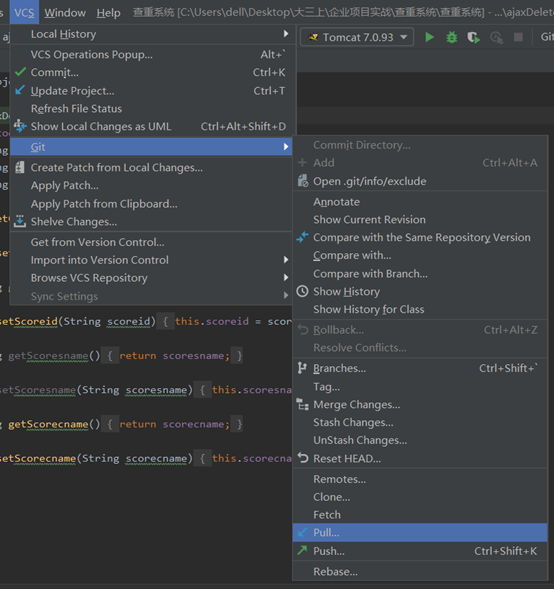Click the rollback arrow icon beside Rollback
Viewport: 554px width, 589px height.
click(303, 329)
